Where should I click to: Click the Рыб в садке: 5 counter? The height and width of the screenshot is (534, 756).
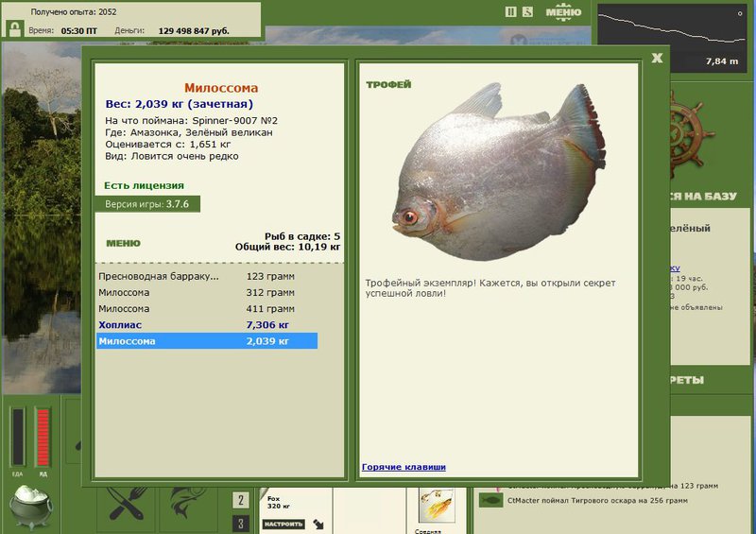tap(302, 236)
